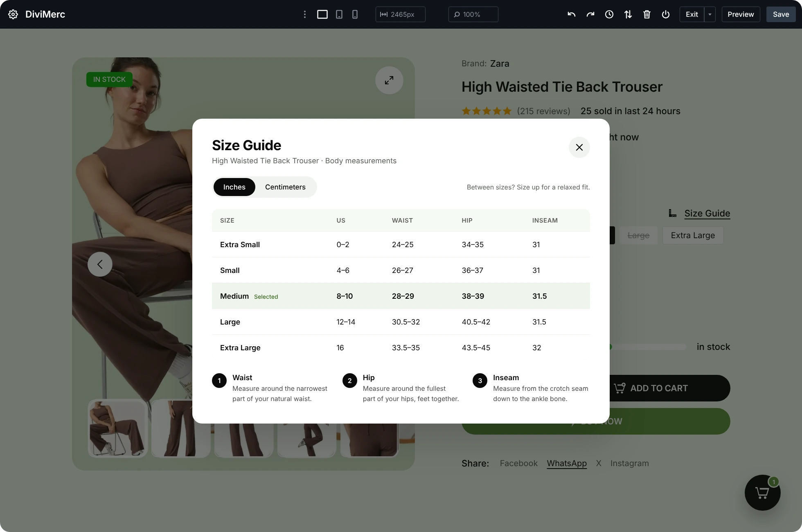The image size is (802, 532).
Task: Click the star rating icons
Action: point(487,111)
